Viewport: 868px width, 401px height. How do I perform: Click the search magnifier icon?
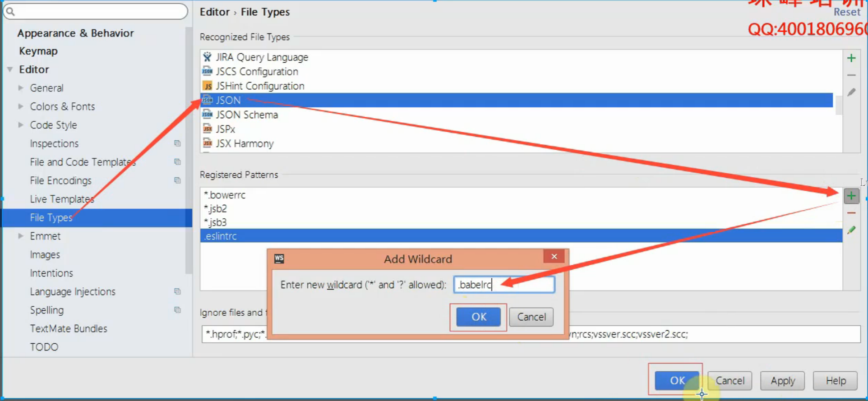click(10, 12)
